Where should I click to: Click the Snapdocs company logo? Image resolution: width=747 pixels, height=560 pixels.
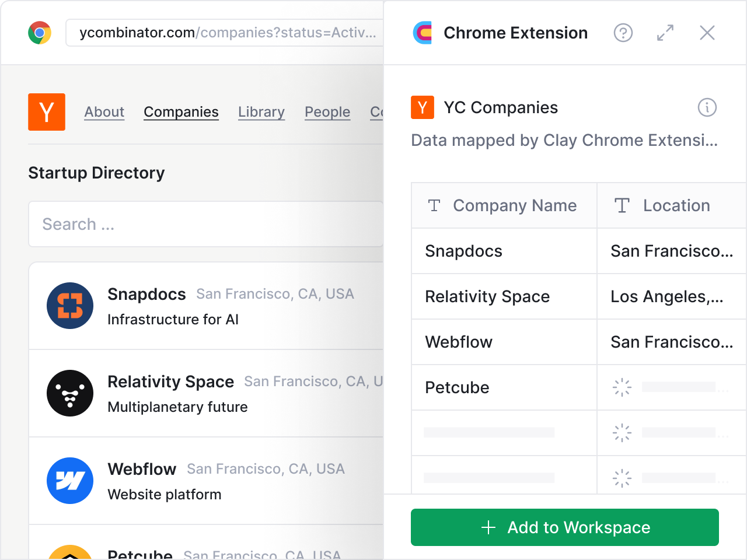pyautogui.click(x=70, y=306)
